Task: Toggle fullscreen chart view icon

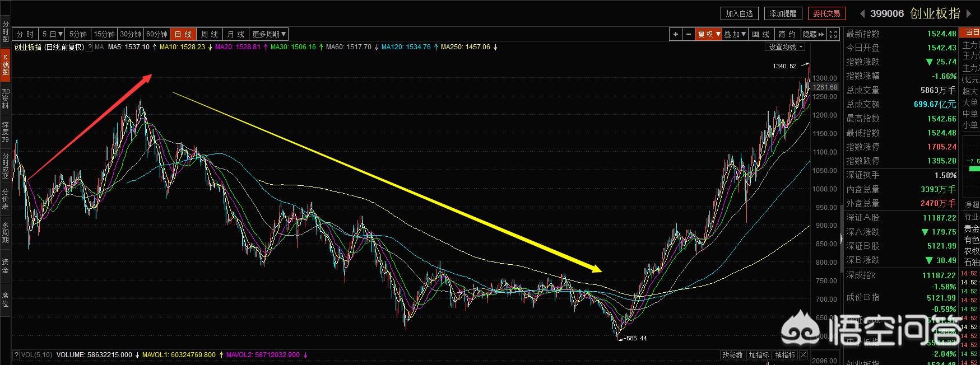Action: [x=833, y=34]
